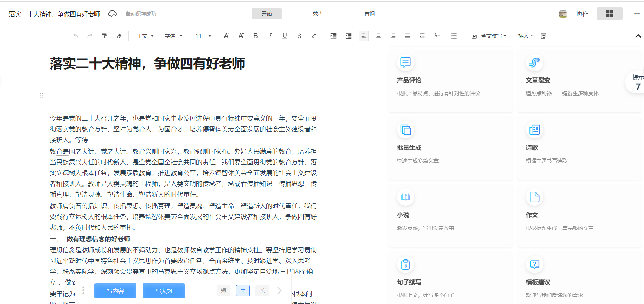Click the main heading 落实二十大精神
644x304 pixels.
pos(147,64)
